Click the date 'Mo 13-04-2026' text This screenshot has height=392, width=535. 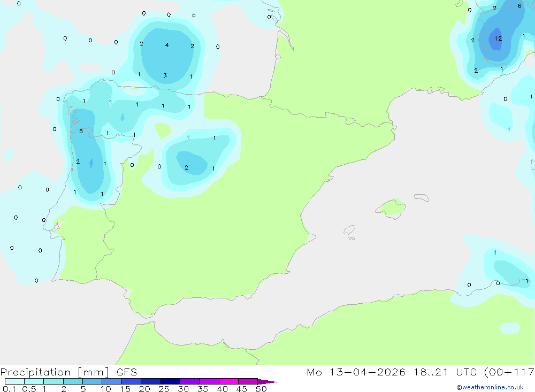(356, 372)
